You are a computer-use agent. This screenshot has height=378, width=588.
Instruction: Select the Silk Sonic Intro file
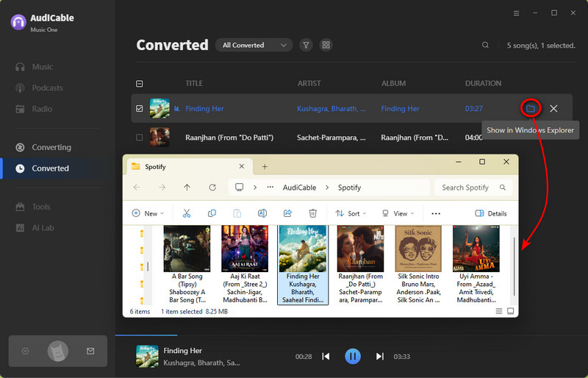coord(418,265)
